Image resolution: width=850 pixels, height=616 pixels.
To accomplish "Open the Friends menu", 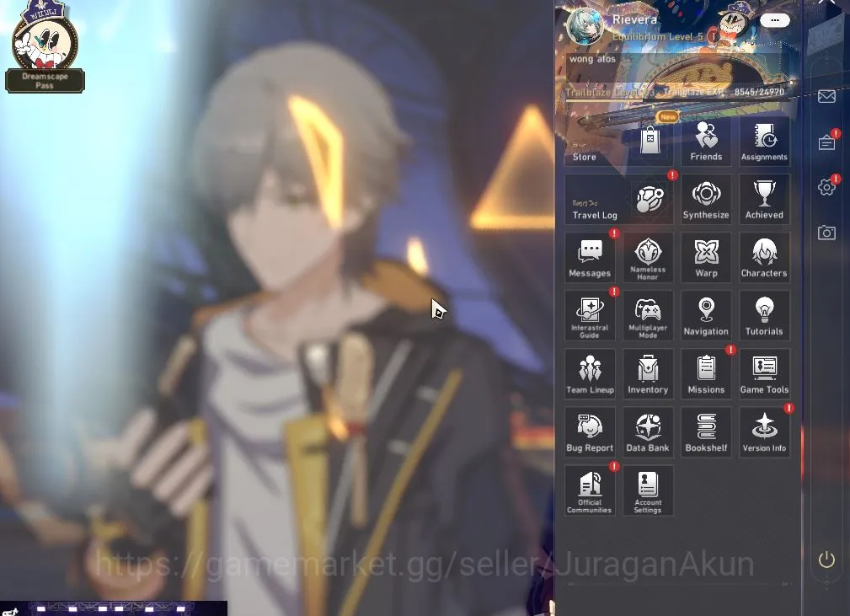I will tap(706, 141).
